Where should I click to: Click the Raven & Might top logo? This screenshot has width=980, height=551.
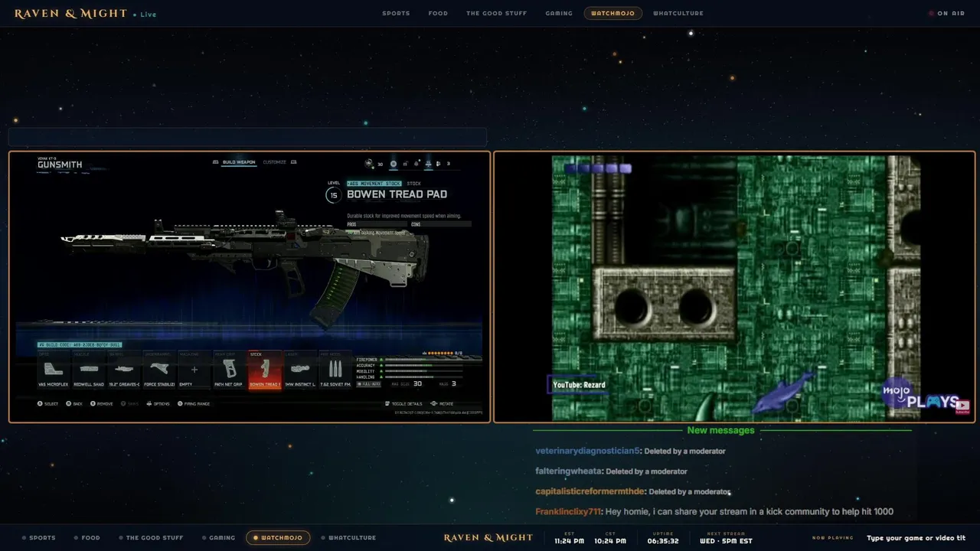70,13
